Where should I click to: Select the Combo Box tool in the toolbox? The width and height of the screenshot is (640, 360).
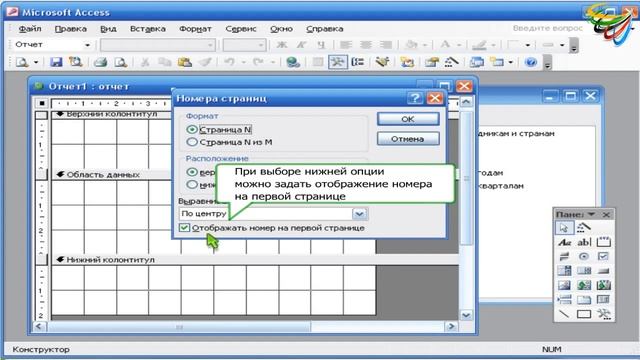point(564,271)
